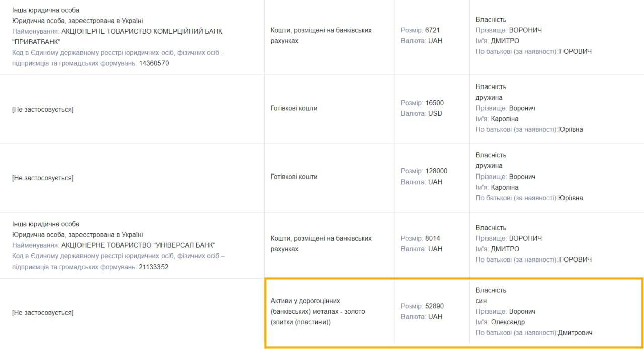Click '[Не застосовується]' in the gold assets row
644x349 pixels.
43,313
